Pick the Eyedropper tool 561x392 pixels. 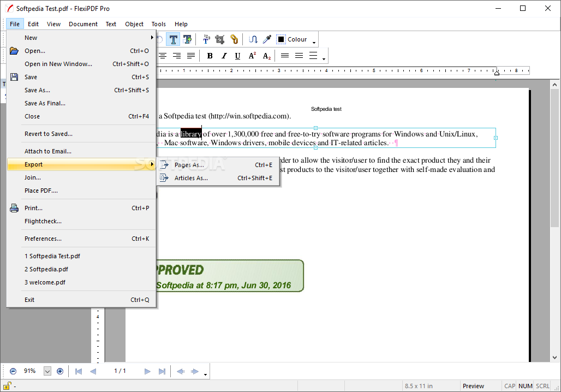[x=267, y=39]
